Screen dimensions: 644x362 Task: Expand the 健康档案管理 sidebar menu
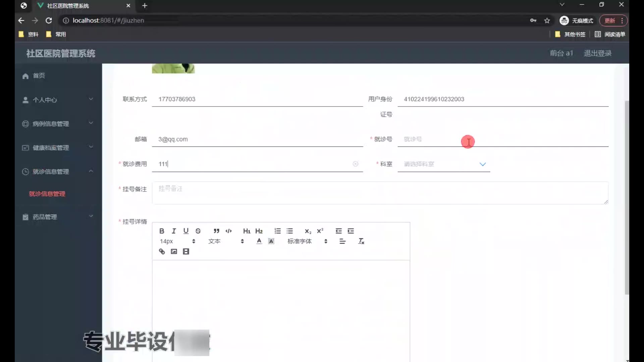58,148
